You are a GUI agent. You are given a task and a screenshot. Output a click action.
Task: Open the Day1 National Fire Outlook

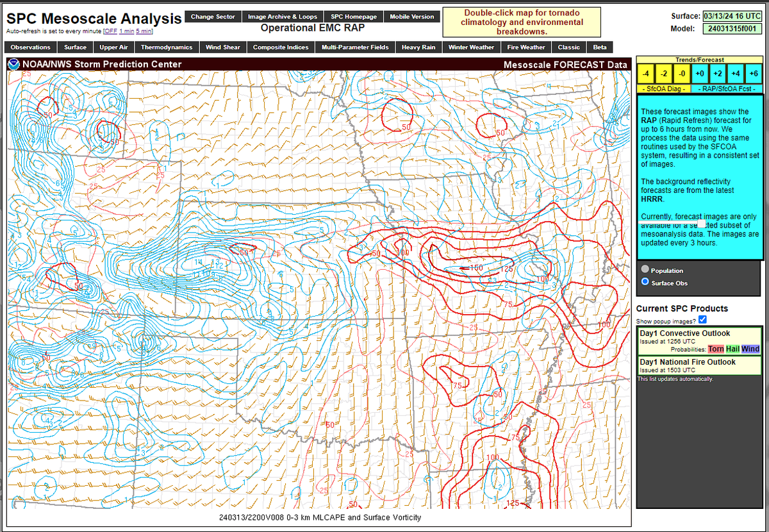[x=688, y=362]
